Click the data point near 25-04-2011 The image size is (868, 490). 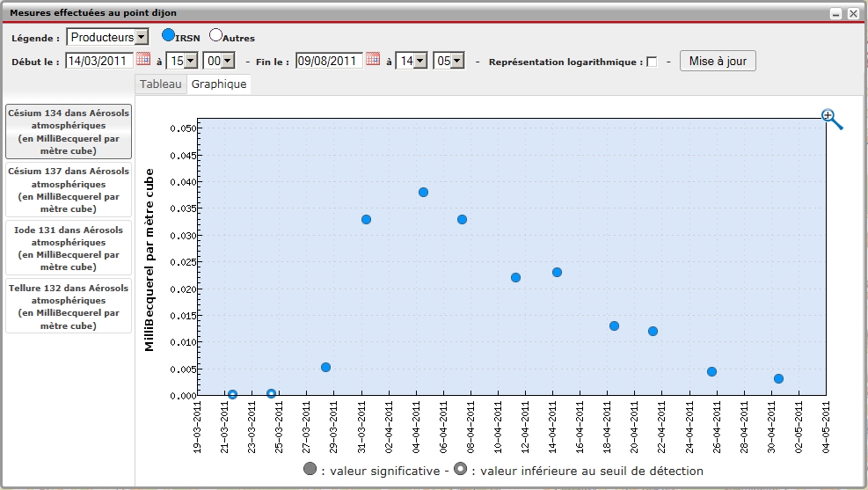(711, 371)
